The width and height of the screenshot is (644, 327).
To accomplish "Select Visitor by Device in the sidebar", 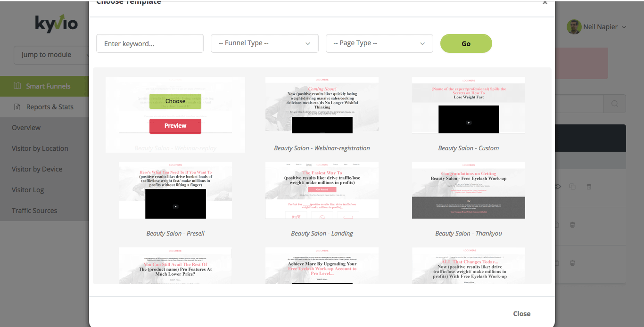I will (37, 169).
